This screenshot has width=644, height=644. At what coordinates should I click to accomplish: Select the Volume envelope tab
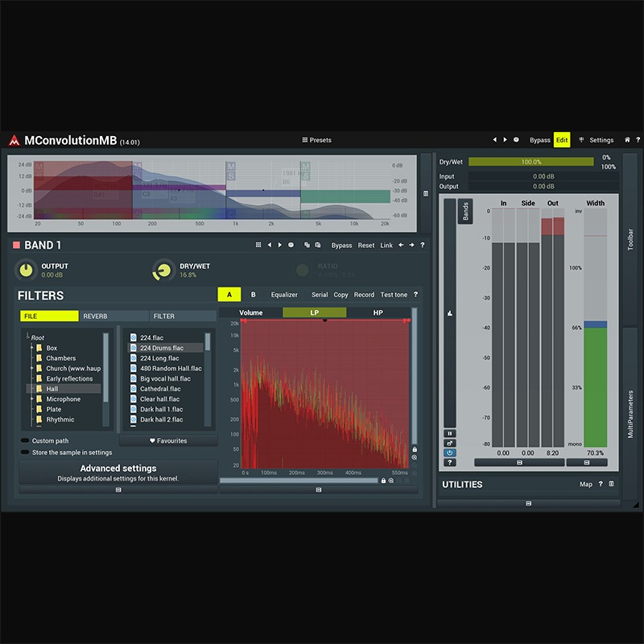pos(251,312)
